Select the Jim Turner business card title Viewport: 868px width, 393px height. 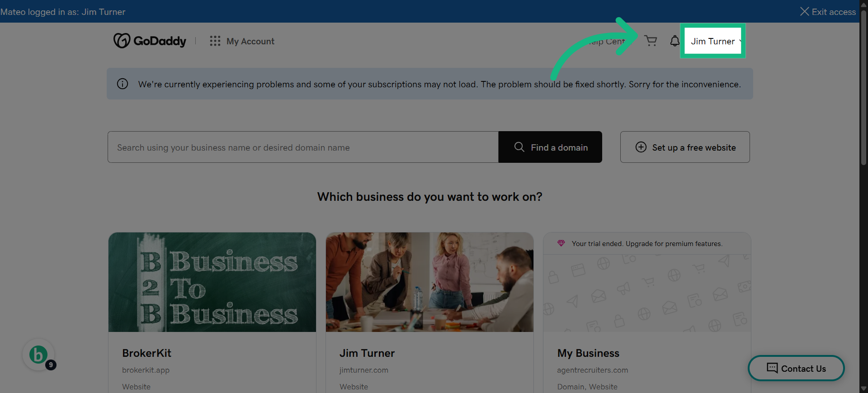(x=367, y=353)
